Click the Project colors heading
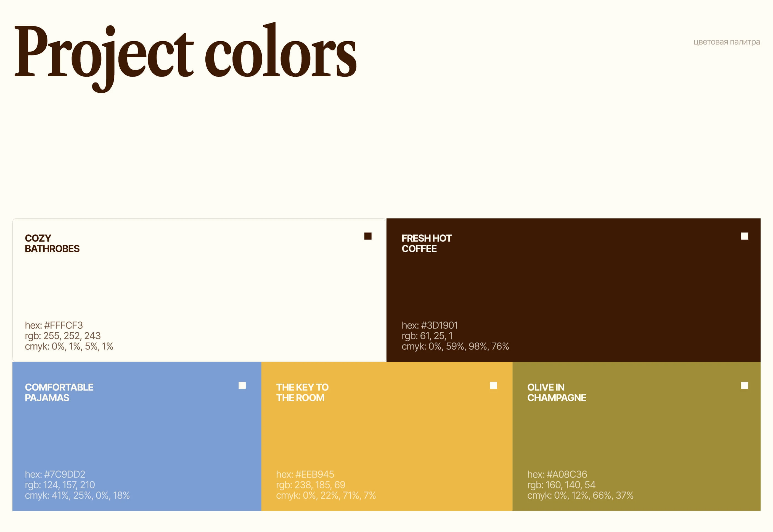 click(186, 53)
